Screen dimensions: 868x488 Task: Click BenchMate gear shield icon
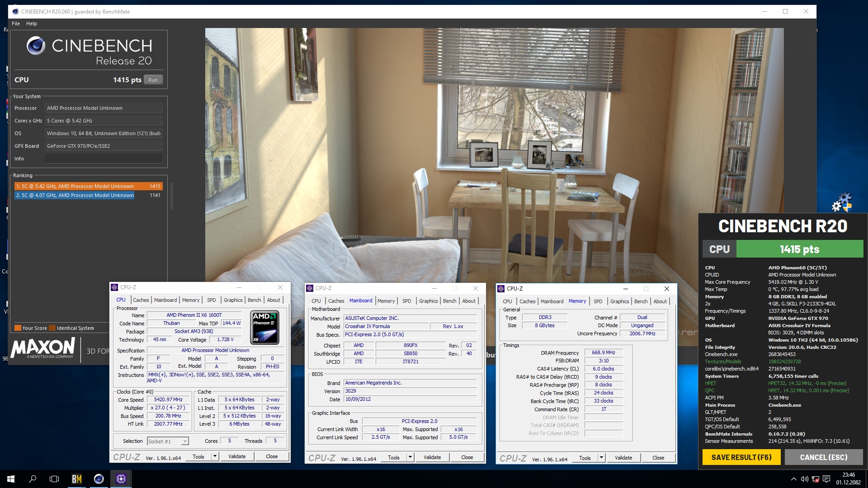(x=842, y=202)
